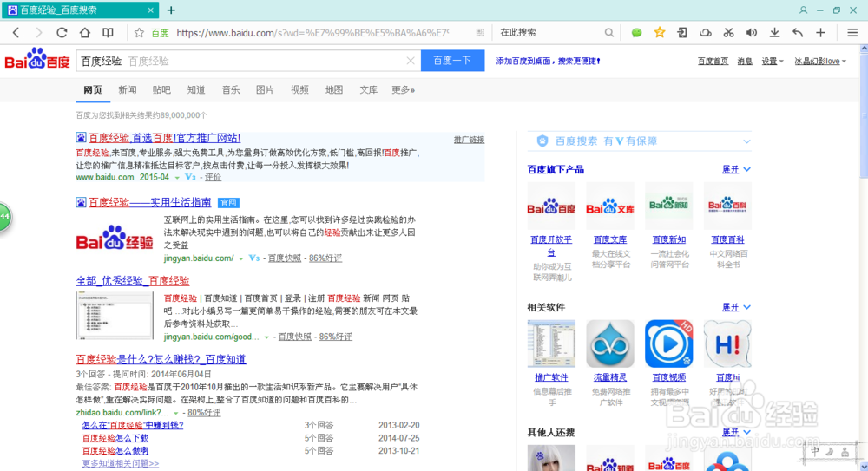Screen dimensions: 868x471
Task: Mute sound with the speaker icon
Action: coord(751,33)
